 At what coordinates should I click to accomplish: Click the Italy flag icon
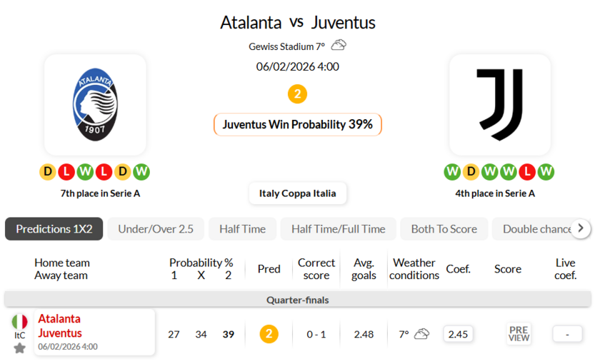[19, 322]
